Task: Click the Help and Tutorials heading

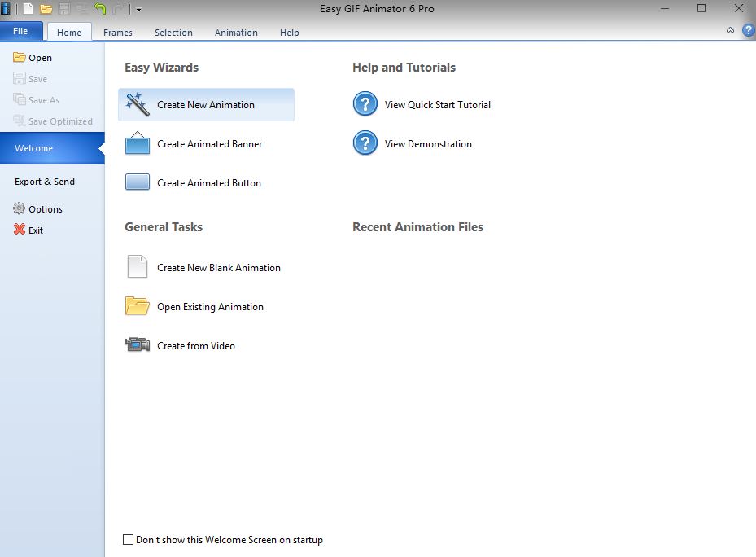Action: click(x=404, y=68)
